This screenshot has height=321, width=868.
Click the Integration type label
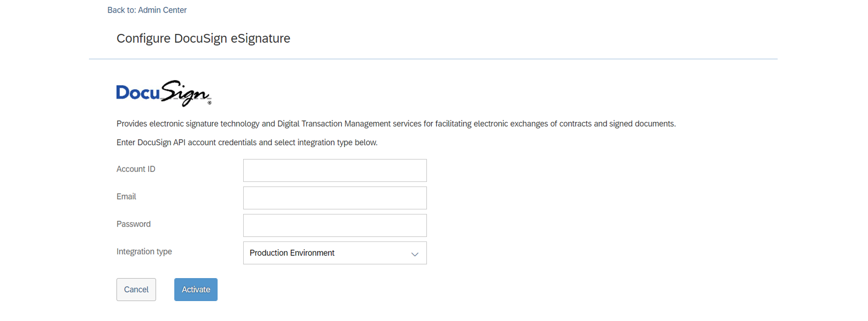pyautogui.click(x=144, y=252)
